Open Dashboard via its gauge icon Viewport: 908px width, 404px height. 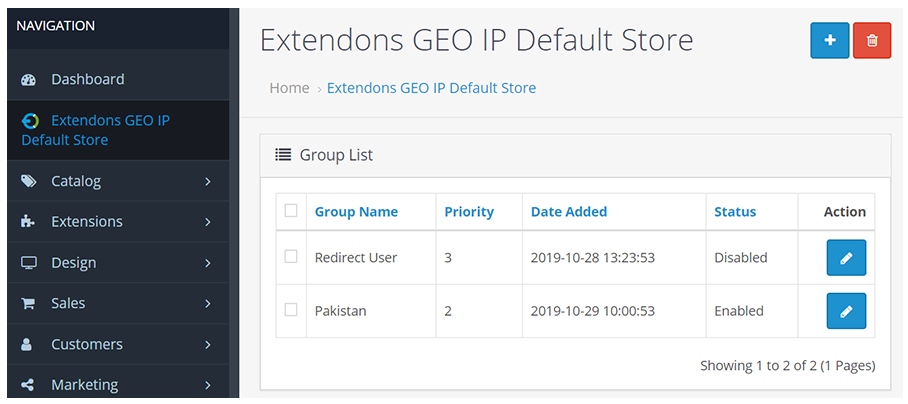click(x=28, y=80)
